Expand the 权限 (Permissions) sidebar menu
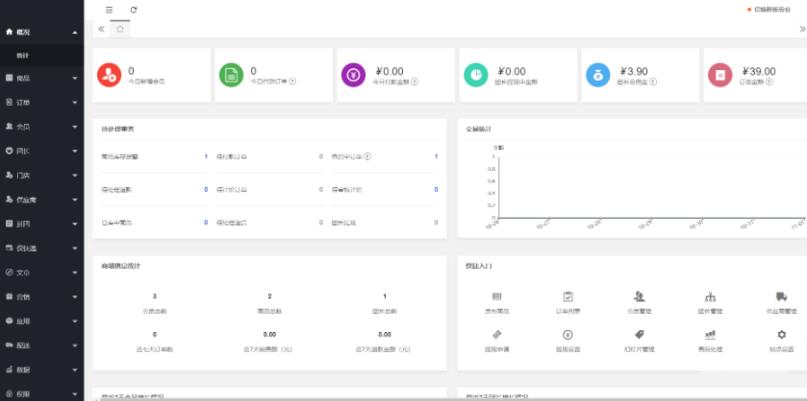The height and width of the screenshot is (401, 807). coord(42,394)
